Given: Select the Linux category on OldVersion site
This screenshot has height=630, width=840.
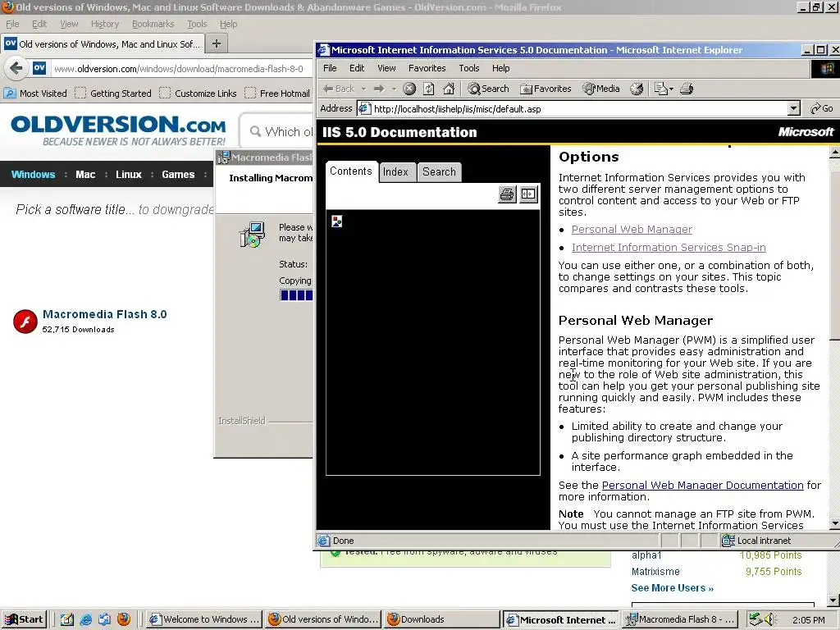Looking at the screenshot, I should pyautogui.click(x=129, y=175).
